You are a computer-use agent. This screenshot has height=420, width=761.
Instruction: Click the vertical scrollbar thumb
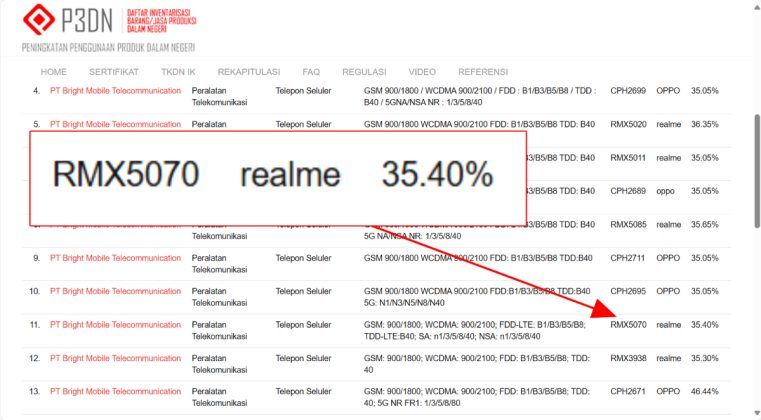[x=757, y=171]
